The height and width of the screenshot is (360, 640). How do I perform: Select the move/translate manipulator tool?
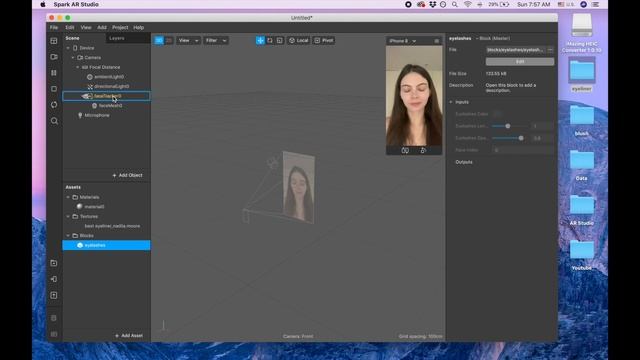coord(260,40)
